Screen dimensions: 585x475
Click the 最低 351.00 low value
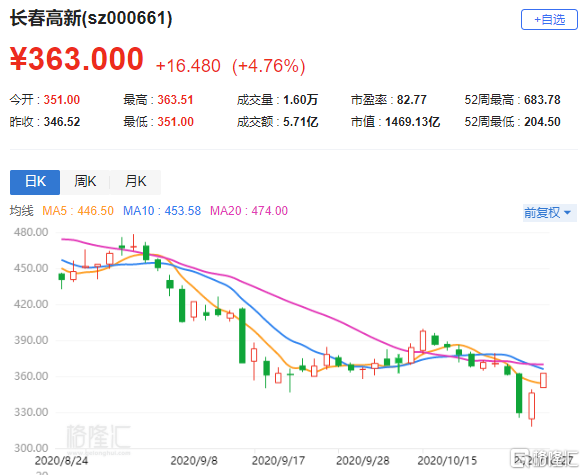pyautogui.click(x=175, y=122)
